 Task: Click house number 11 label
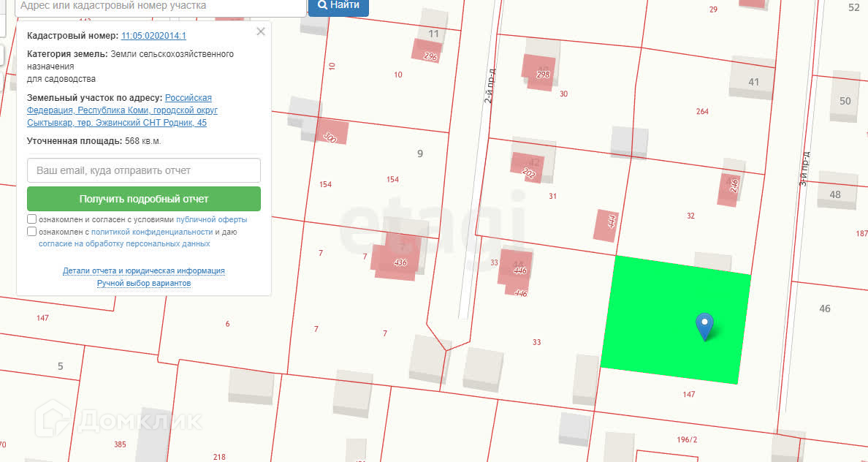point(433,34)
